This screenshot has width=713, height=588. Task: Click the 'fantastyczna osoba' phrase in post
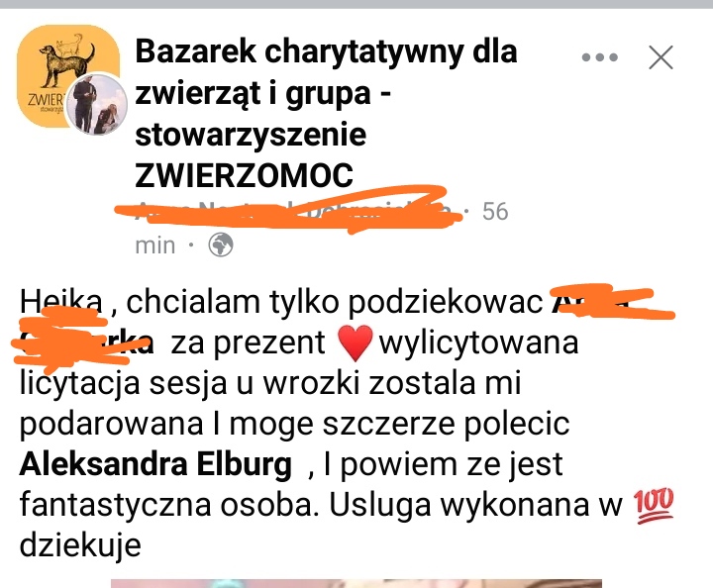(x=167, y=505)
